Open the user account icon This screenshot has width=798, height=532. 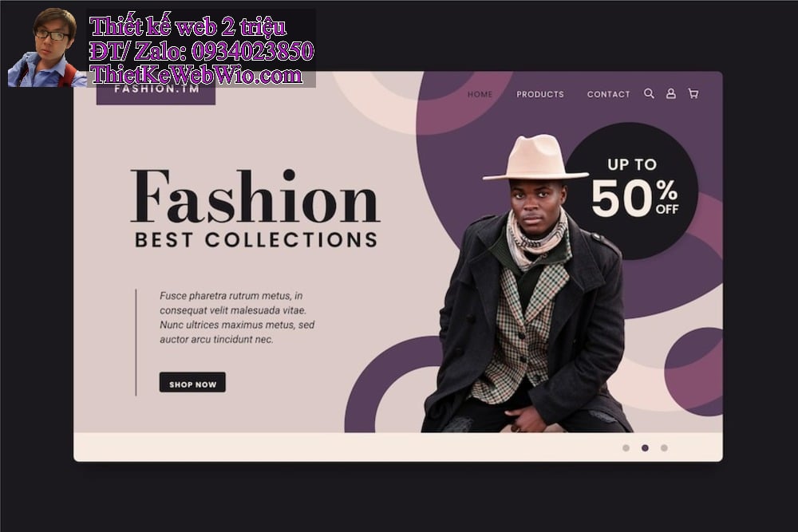[x=671, y=93]
